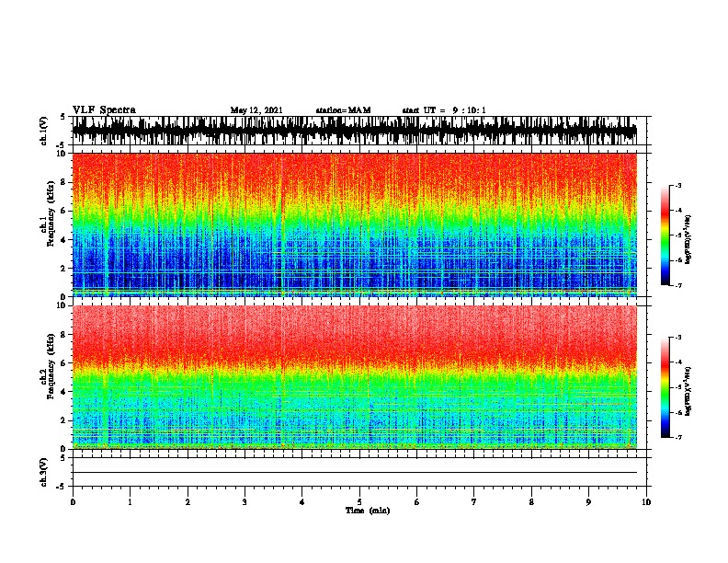Screen dimensions: 728x563
Task: Click the "Time (min)" x-axis label
Action: [x=368, y=511]
